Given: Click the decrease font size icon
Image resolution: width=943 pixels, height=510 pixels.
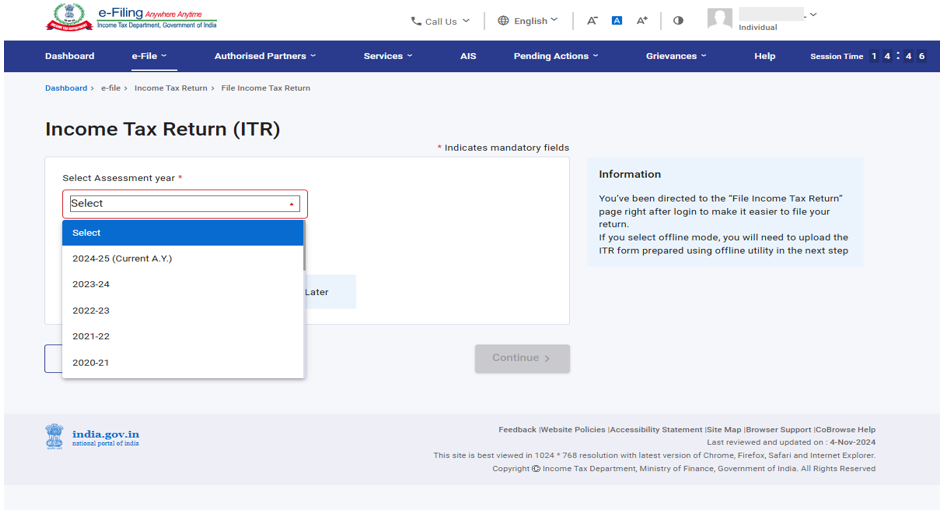Looking at the screenshot, I should click(x=592, y=21).
